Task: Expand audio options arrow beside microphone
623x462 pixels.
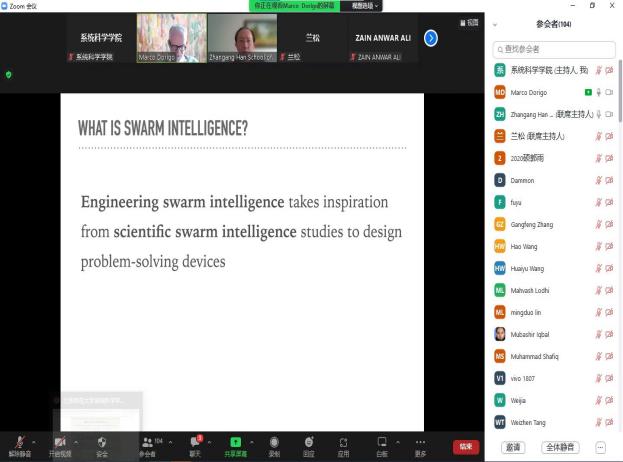Action: tap(36, 441)
